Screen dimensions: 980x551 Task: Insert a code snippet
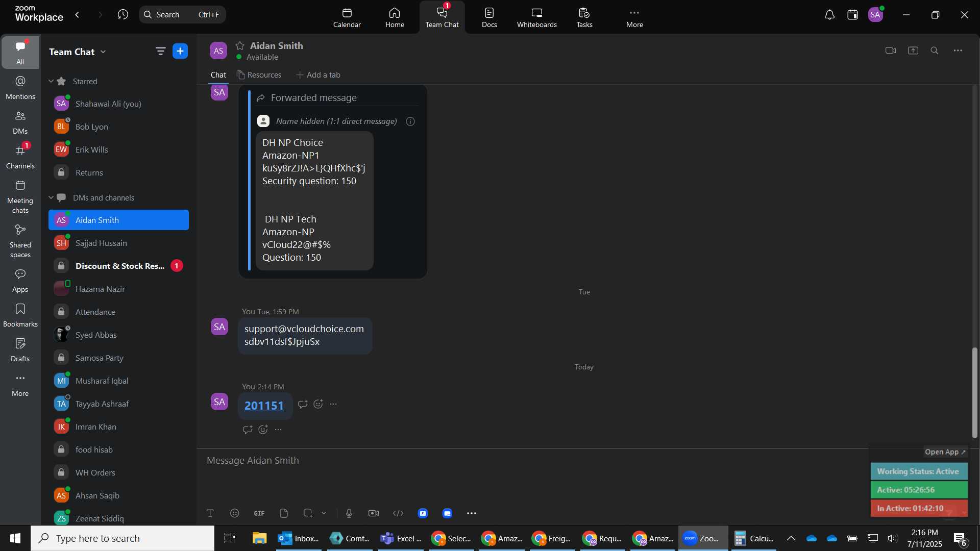pyautogui.click(x=398, y=513)
